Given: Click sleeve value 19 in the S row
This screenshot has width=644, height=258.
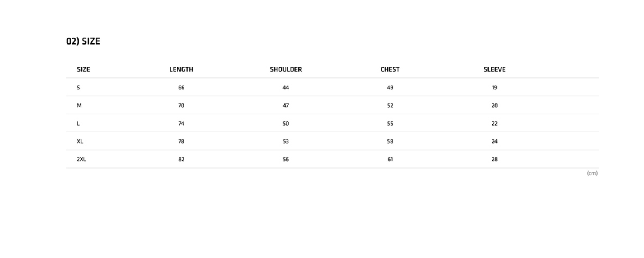Looking at the screenshot, I should pyautogui.click(x=494, y=88).
